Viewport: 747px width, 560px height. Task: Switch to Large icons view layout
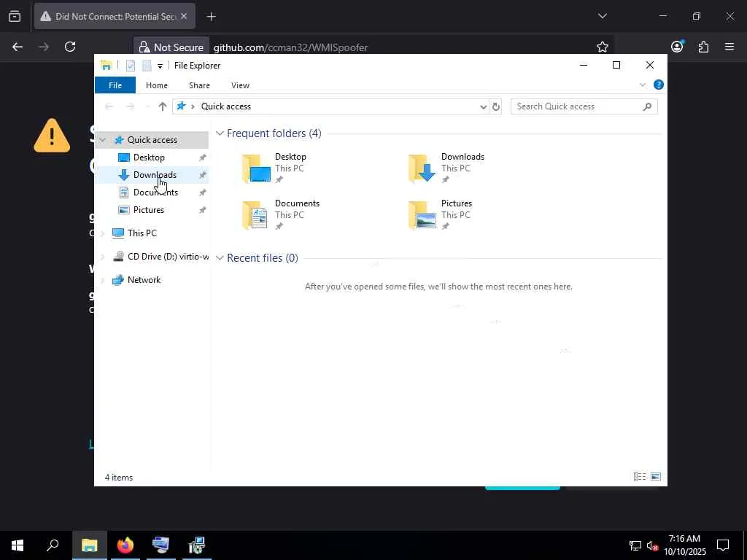[656, 477]
